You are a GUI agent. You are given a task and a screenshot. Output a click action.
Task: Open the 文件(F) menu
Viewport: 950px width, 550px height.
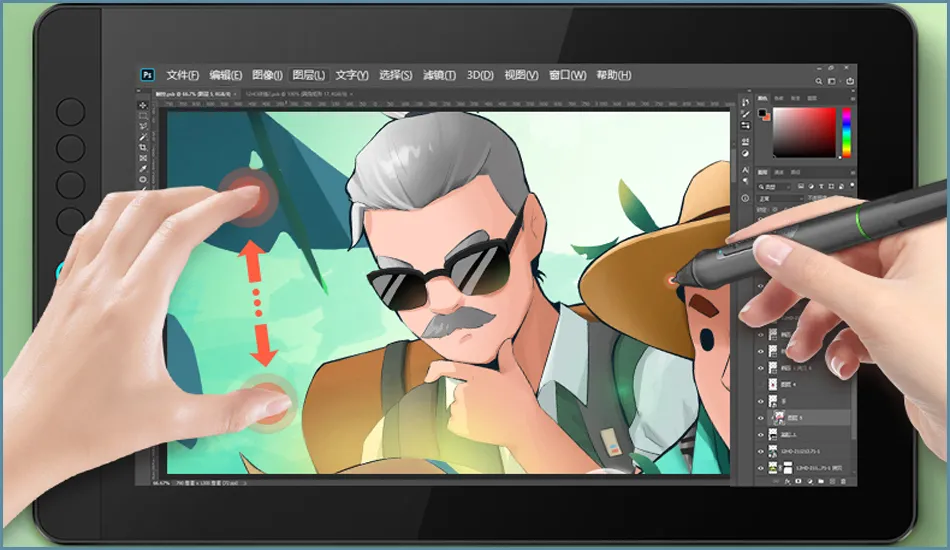point(183,75)
